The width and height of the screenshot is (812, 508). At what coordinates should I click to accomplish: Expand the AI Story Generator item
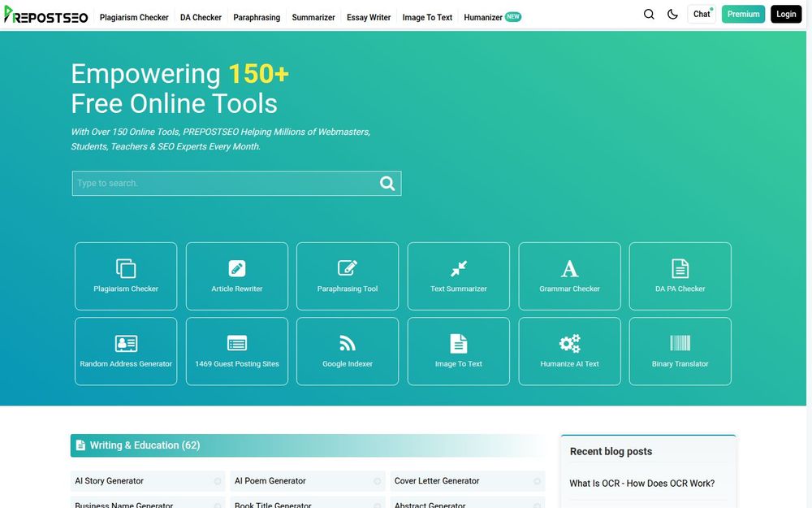pos(218,480)
